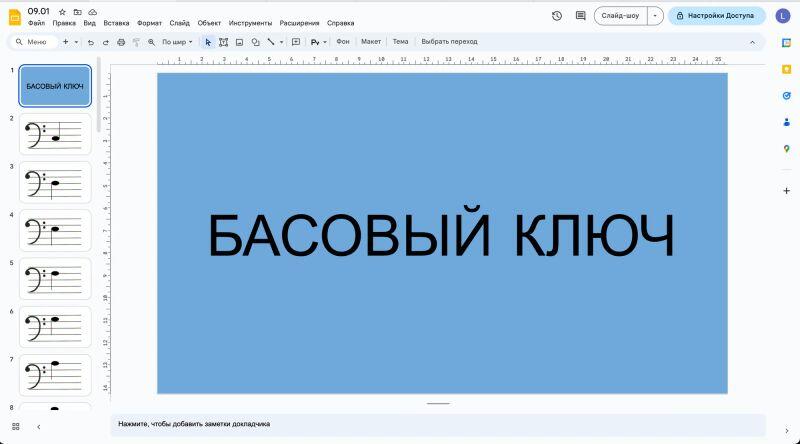Click the Insert image icon

coord(239,42)
